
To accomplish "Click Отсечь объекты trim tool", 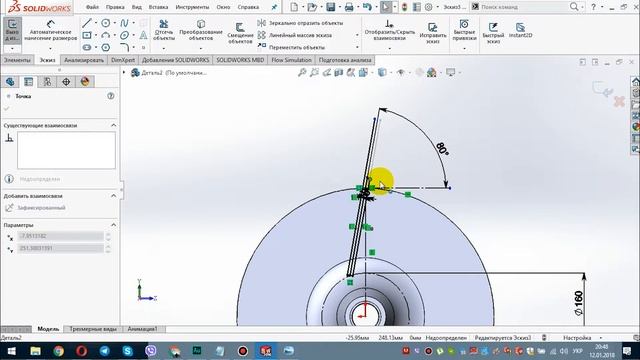I will pos(164,30).
